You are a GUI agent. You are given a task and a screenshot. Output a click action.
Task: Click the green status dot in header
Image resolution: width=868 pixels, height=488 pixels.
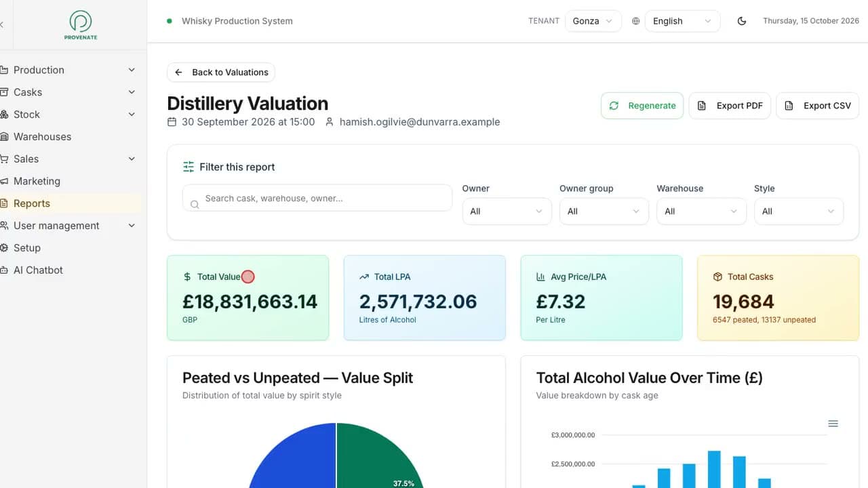coord(170,21)
